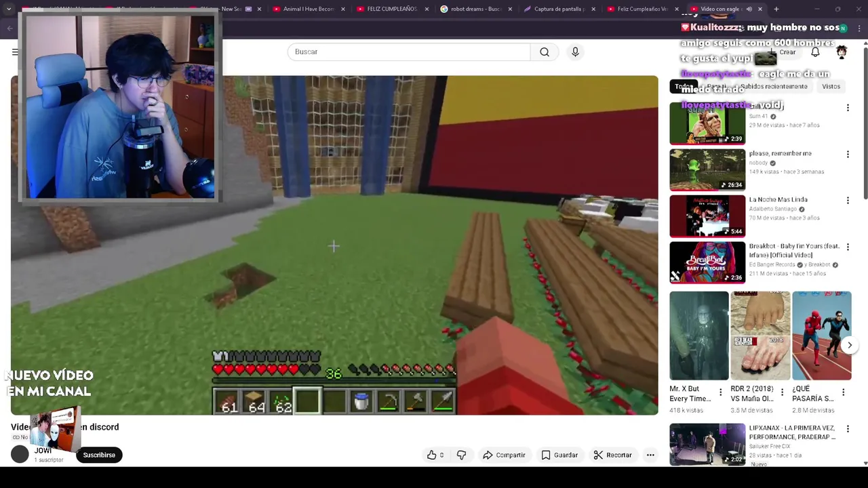Switch to Captura de pantalla tab
The width and height of the screenshot is (868, 488).
[559, 9]
